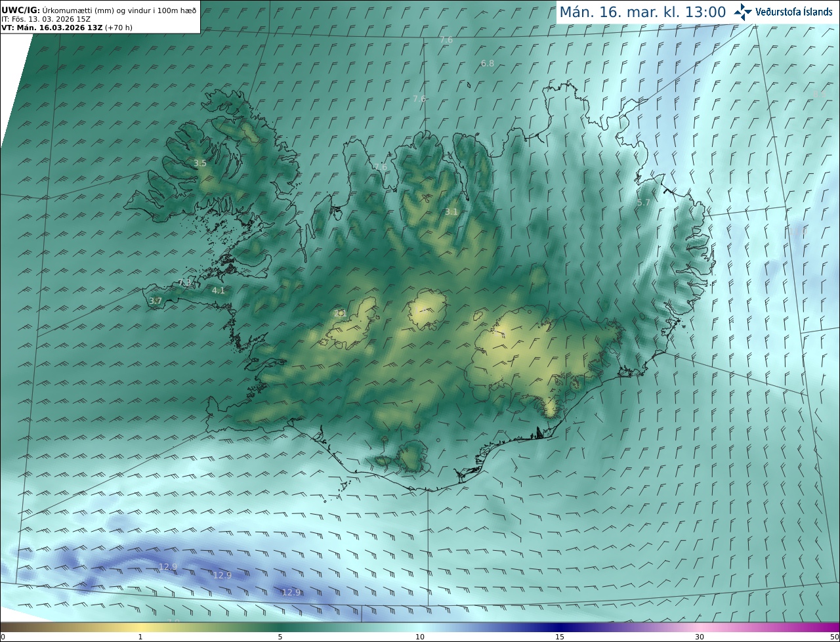Click the 'VT: Mán. 16.03.2026 13Z (+70 h)' line
The image size is (840, 642).
[67, 28]
